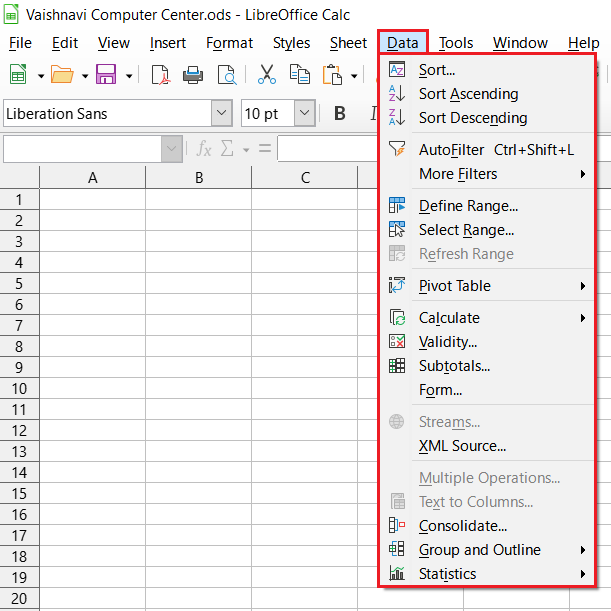The image size is (611, 611).
Task: Click the Paste clipboard icon
Action: pos(332,74)
